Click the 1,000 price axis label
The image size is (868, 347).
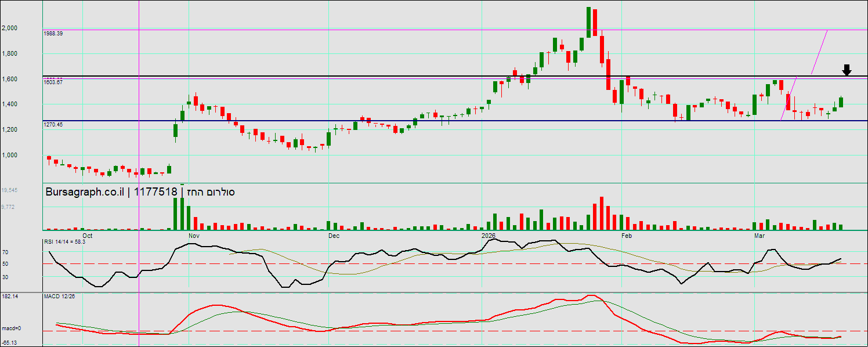click(9, 155)
